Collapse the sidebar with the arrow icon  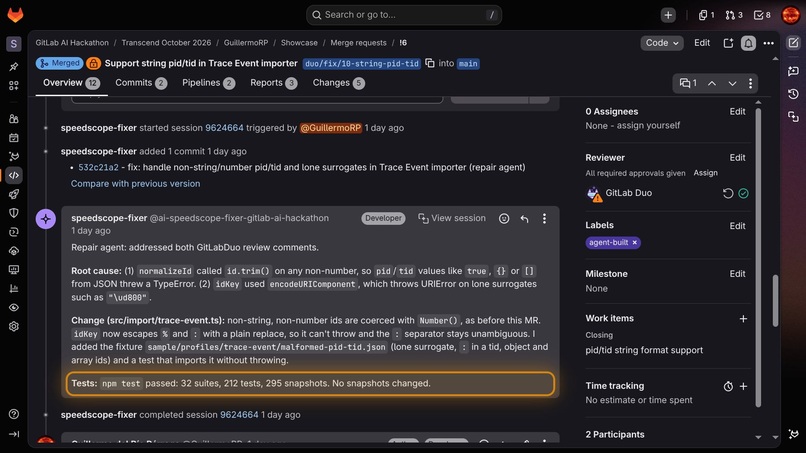click(14, 434)
